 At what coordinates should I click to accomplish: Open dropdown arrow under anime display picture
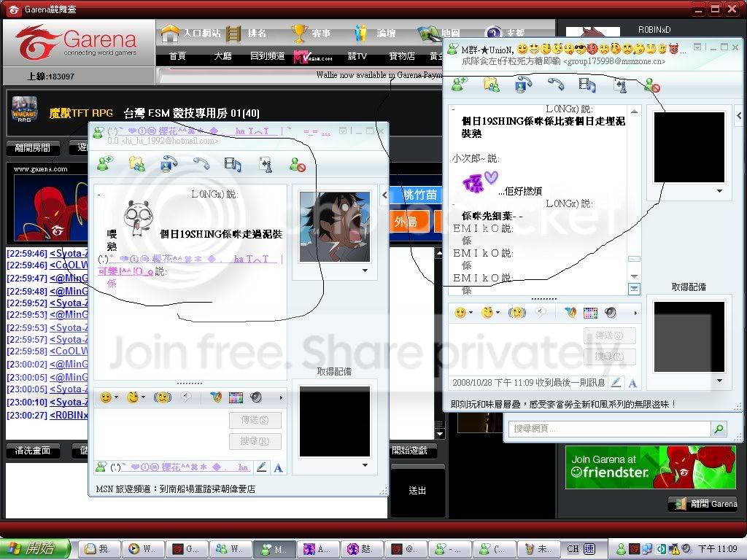pos(365,271)
